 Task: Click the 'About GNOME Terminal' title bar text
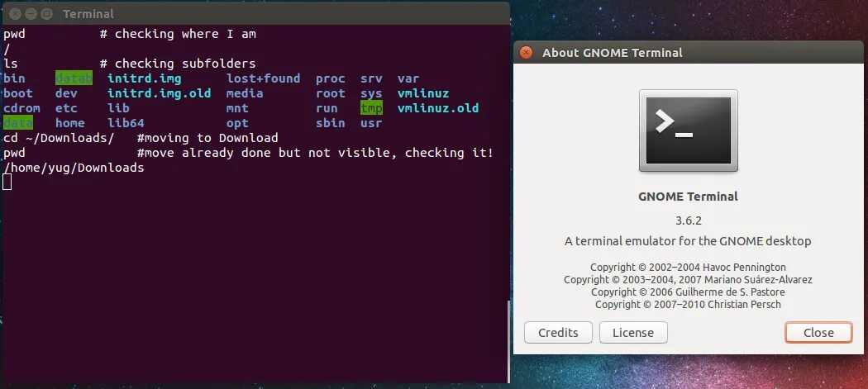click(x=613, y=53)
